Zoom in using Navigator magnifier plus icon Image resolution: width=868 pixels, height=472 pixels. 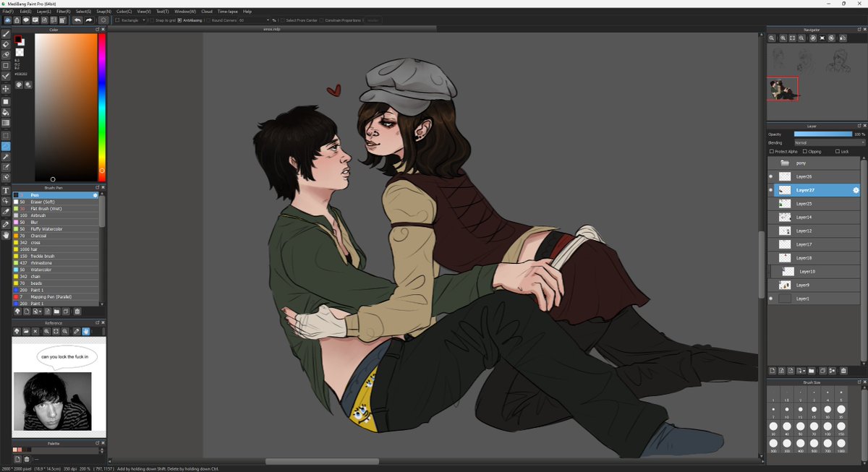(x=783, y=38)
